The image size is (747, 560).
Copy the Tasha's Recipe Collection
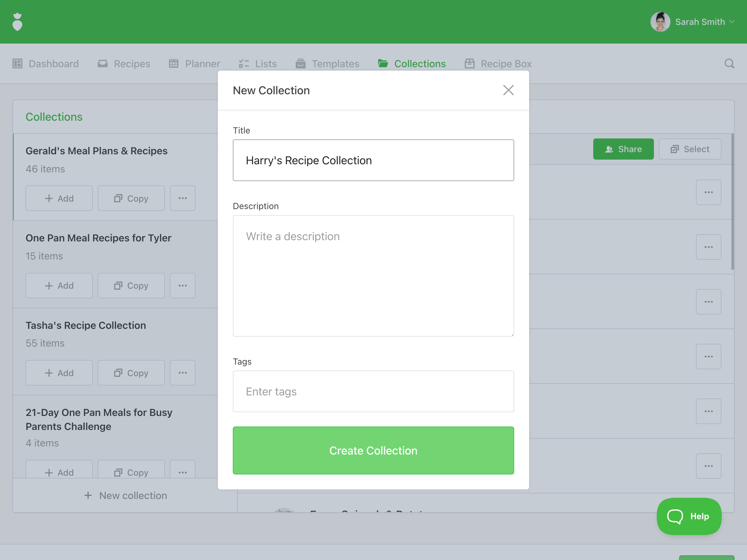[x=131, y=373]
